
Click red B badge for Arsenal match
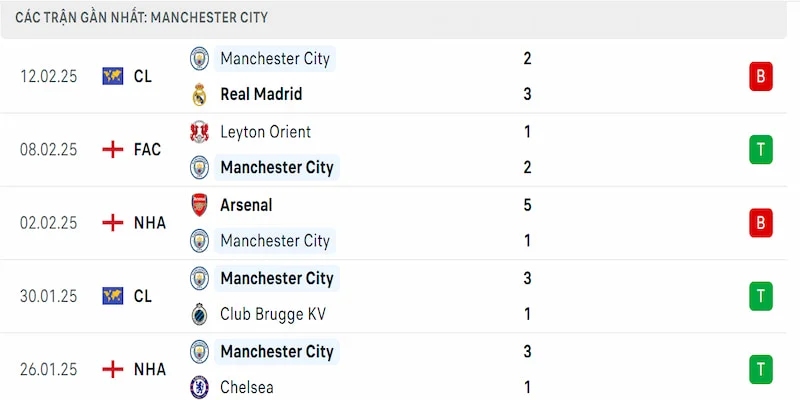(x=761, y=223)
